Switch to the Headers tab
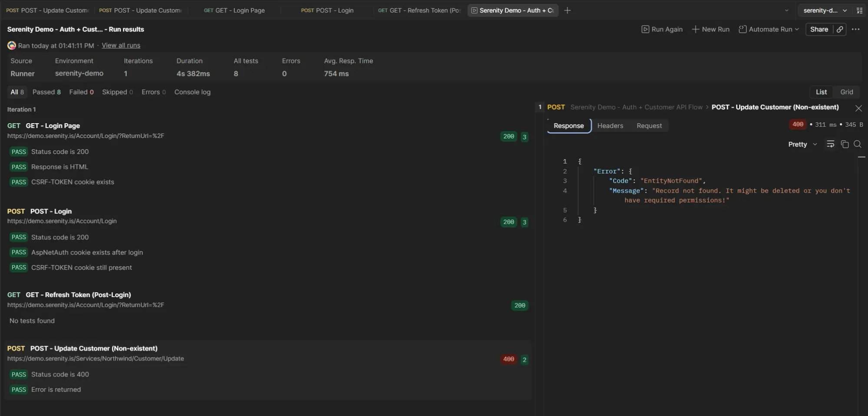The width and height of the screenshot is (868, 416). tap(611, 125)
